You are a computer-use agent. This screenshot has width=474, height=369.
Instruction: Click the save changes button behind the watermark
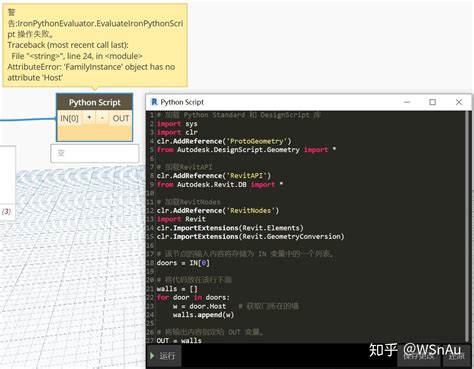(x=419, y=356)
